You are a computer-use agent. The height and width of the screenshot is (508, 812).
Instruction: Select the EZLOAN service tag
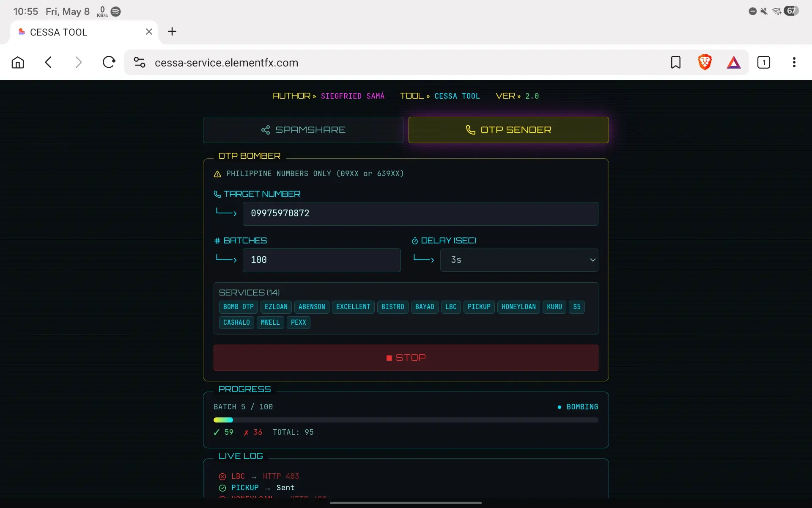tap(276, 307)
